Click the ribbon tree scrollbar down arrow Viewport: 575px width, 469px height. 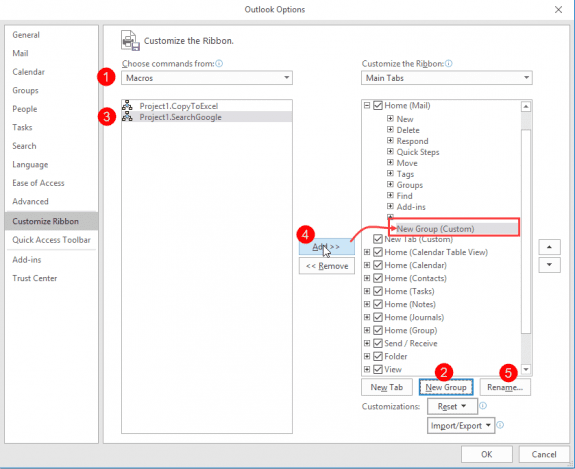coord(526,369)
